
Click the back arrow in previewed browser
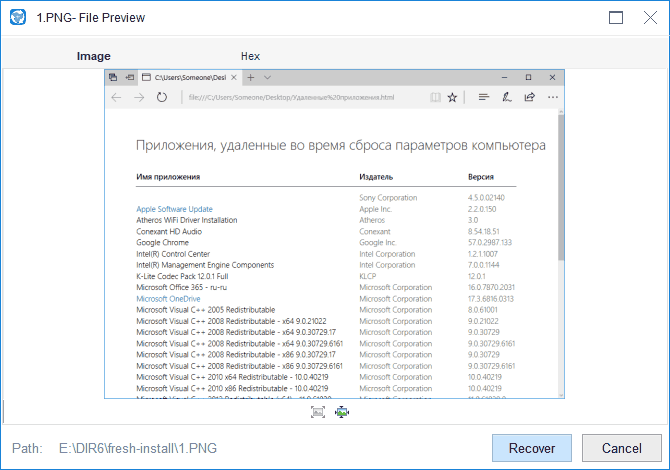click(x=116, y=97)
